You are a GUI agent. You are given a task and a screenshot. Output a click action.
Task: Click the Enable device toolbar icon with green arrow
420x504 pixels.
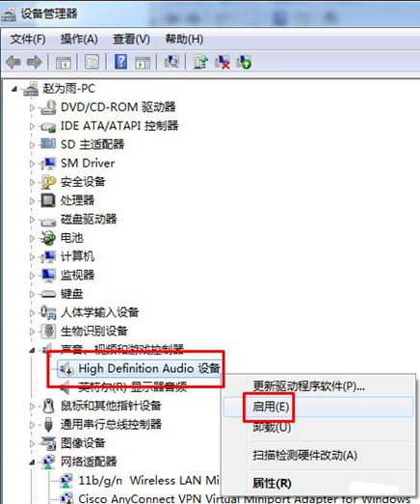point(244,62)
